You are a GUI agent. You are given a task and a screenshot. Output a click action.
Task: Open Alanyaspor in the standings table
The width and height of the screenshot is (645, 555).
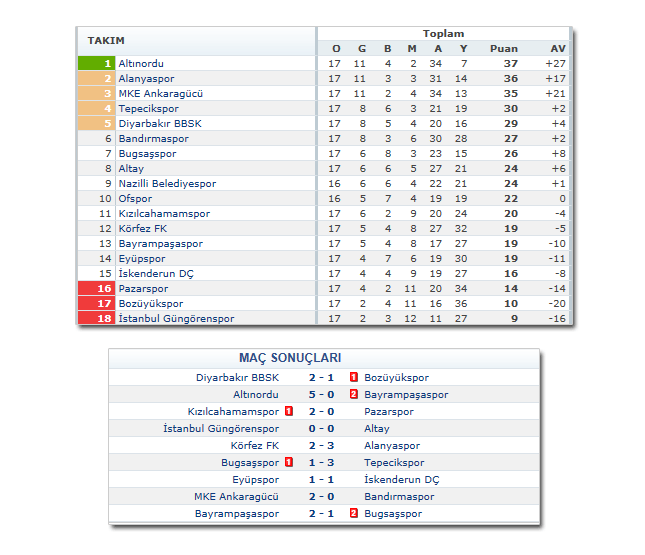[x=146, y=78]
